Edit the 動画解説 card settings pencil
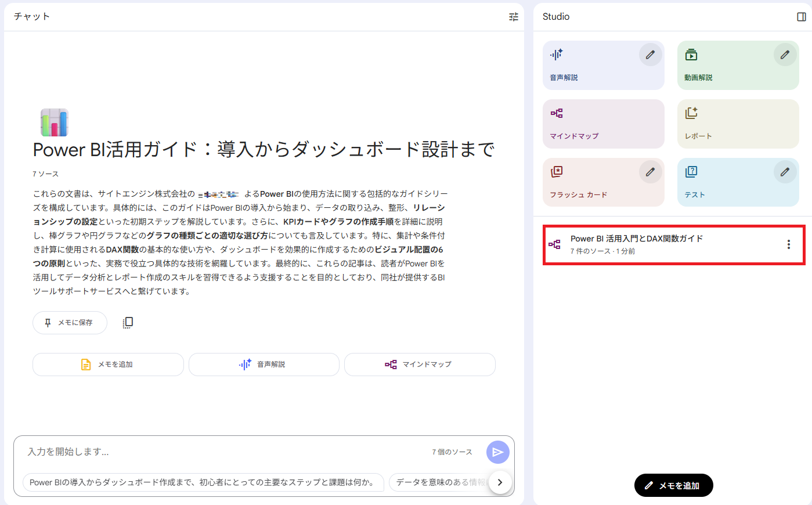The height and width of the screenshot is (505, 812). point(785,55)
